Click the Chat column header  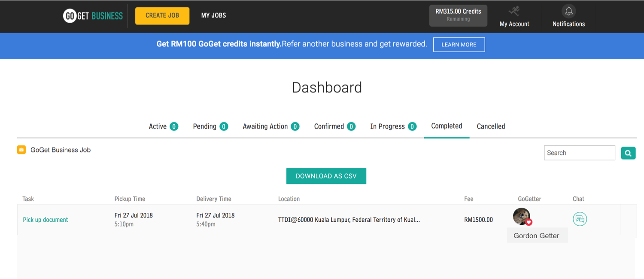578,199
